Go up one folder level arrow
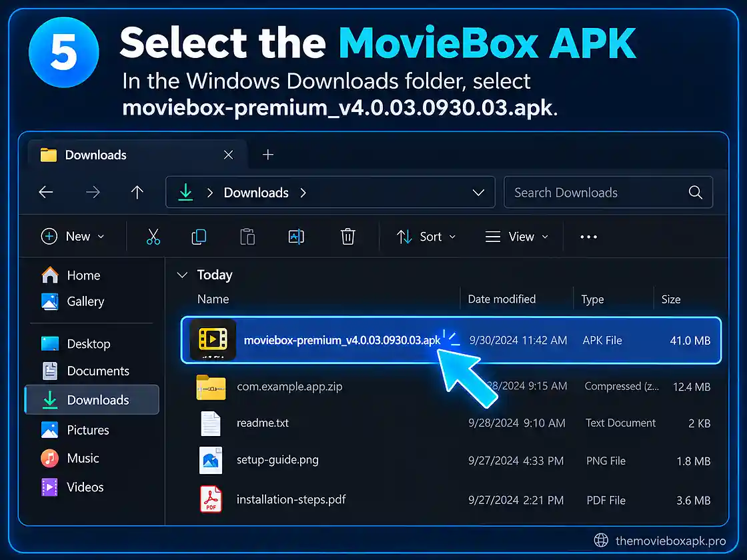The width and height of the screenshot is (747, 560). [x=137, y=193]
